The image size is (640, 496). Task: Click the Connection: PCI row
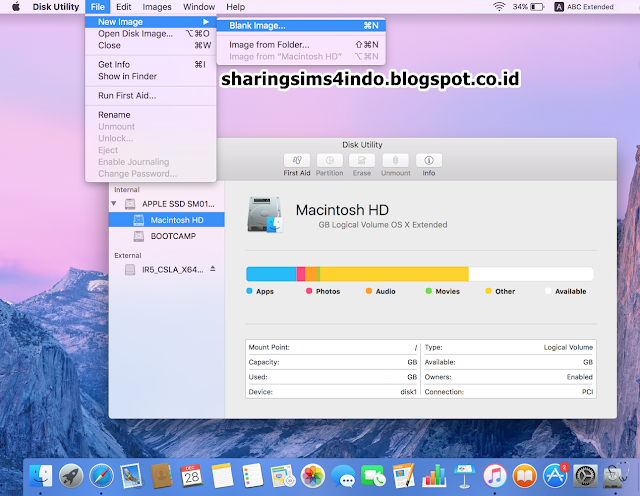tap(509, 391)
